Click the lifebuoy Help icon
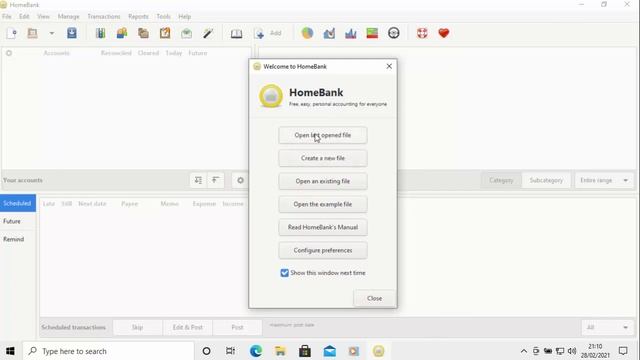Viewport: 640px width, 360px height. (x=422, y=33)
